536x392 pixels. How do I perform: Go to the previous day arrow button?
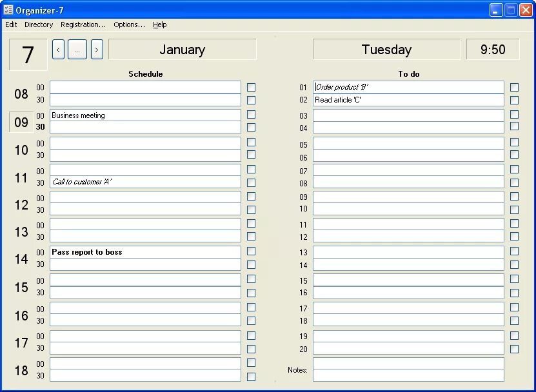pyautogui.click(x=58, y=50)
